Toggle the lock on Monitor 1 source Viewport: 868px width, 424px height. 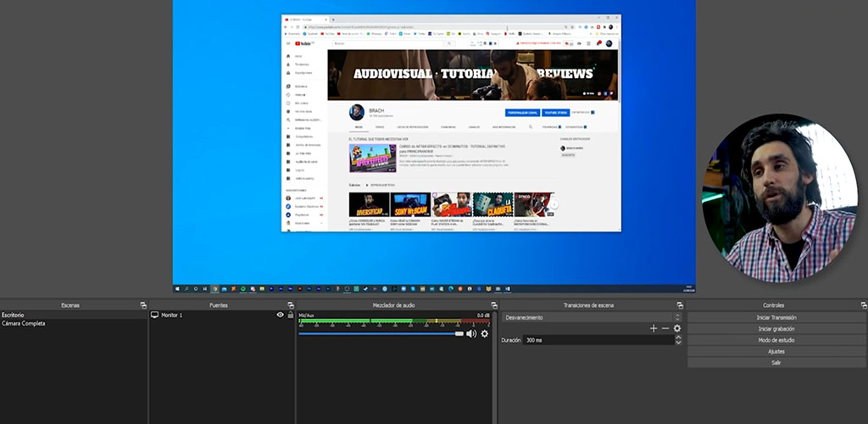(290, 315)
